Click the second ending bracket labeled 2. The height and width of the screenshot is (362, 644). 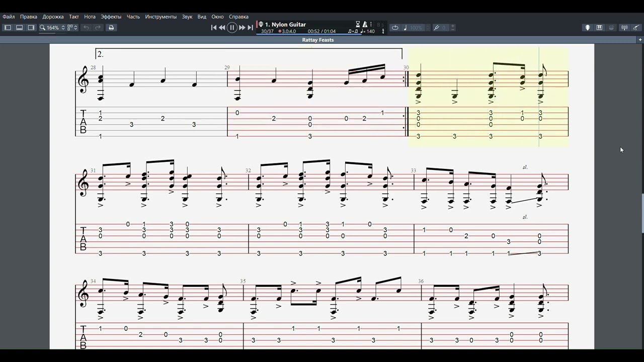tap(249, 54)
